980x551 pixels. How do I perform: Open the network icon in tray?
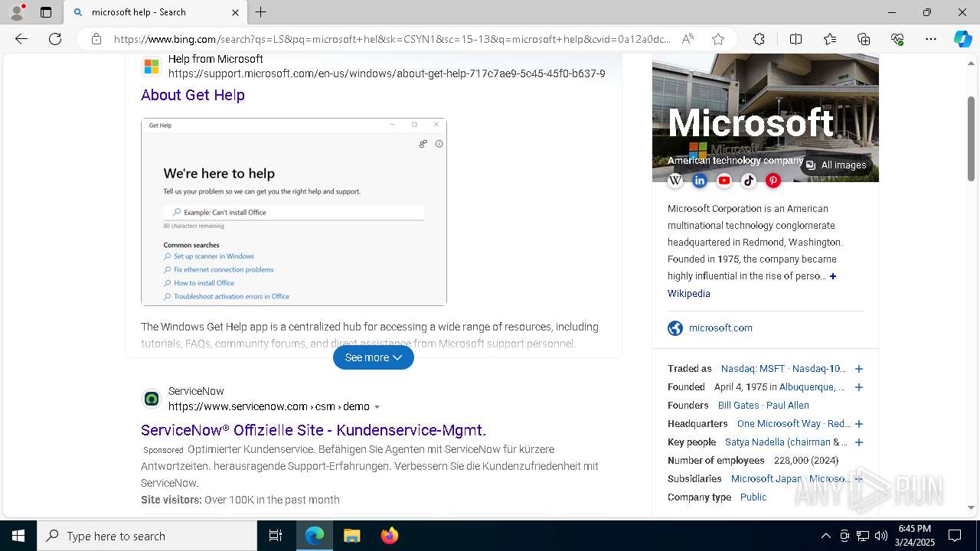862,536
